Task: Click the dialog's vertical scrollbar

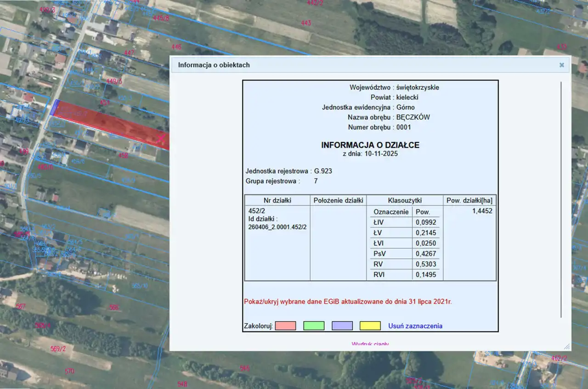Action: tap(561, 199)
